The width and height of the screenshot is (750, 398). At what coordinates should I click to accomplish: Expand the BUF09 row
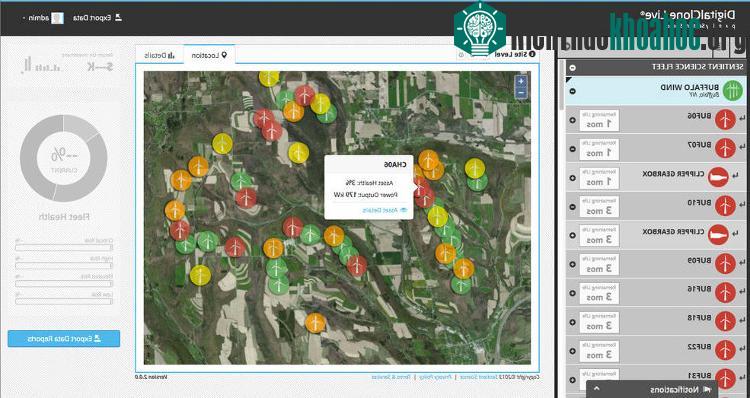(573, 265)
